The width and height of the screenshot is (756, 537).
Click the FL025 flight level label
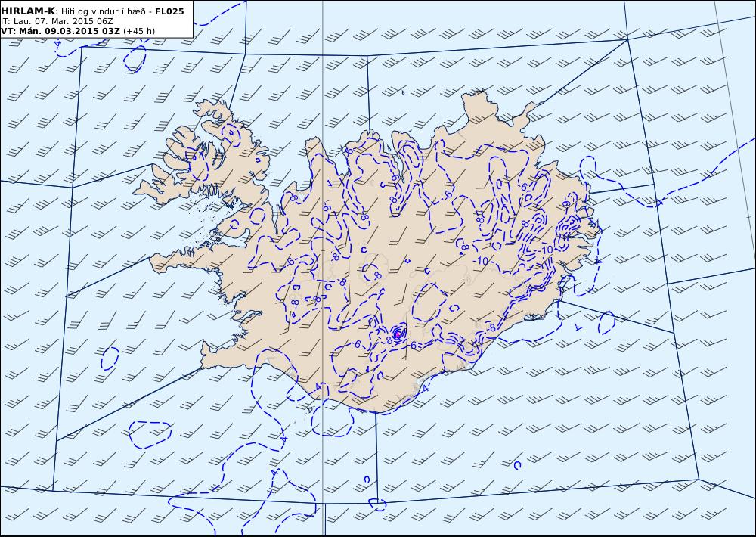tap(169, 11)
